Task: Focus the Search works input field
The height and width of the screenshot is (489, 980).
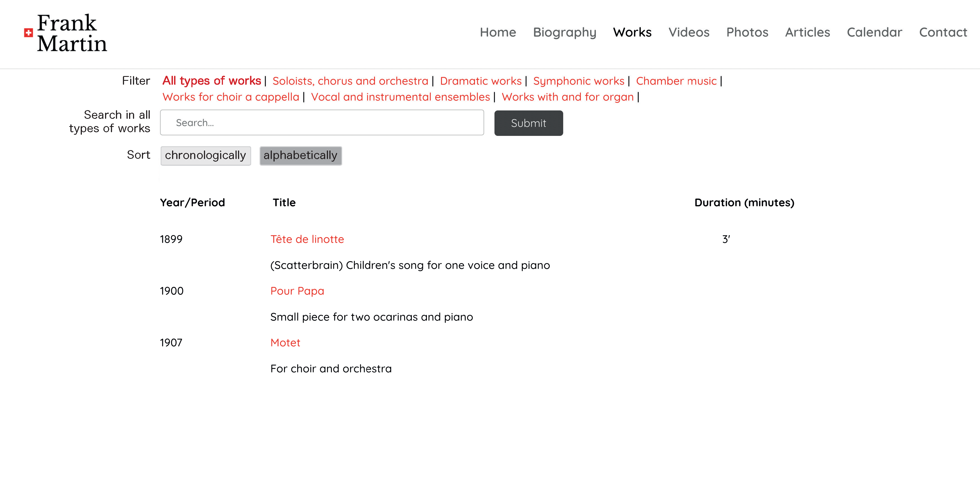Action: [322, 123]
